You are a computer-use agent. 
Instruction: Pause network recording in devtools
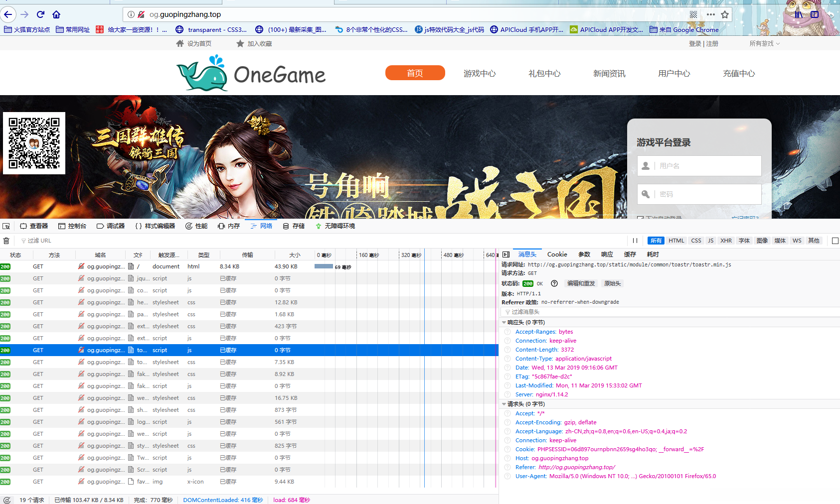coord(635,241)
